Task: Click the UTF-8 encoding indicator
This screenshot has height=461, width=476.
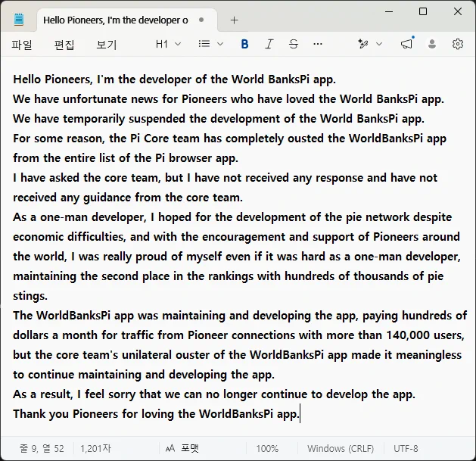Action: click(406, 449)
